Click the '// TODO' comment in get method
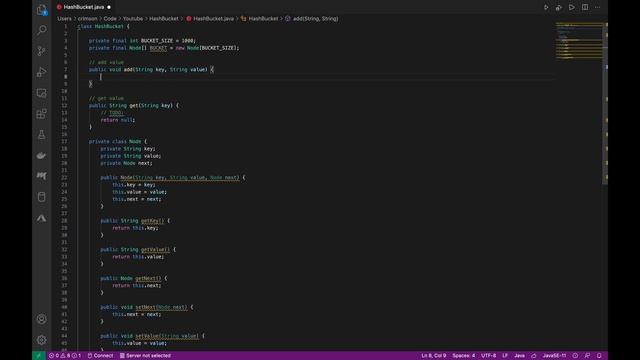 coord(112,113)
